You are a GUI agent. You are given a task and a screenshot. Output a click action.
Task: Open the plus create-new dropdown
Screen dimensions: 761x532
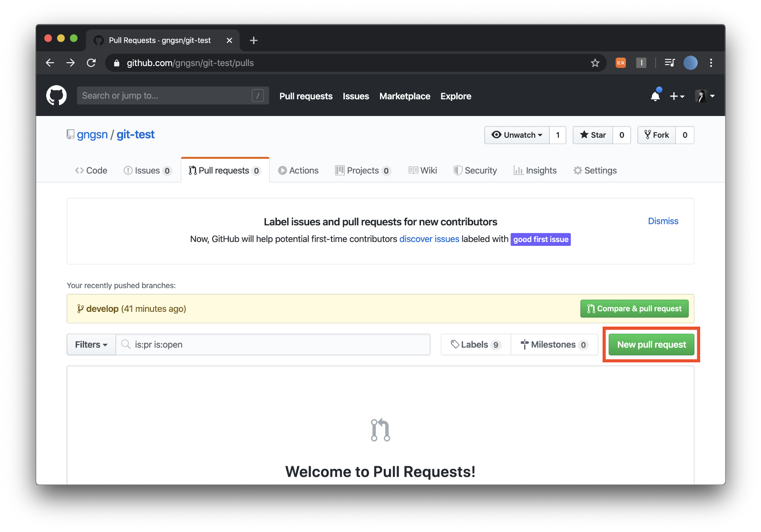[x=677, y=96]
